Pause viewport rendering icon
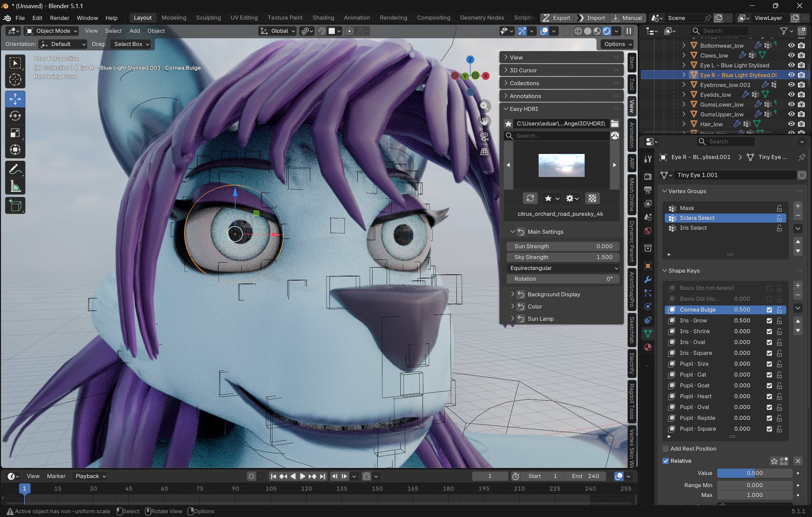Viewport: 812px width, 517px height. [629, 31]
